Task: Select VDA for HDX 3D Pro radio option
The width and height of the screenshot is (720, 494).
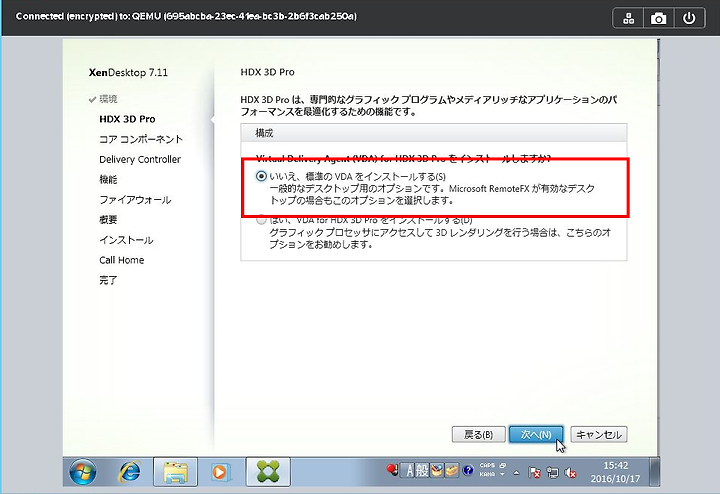Action: (261, 220)
